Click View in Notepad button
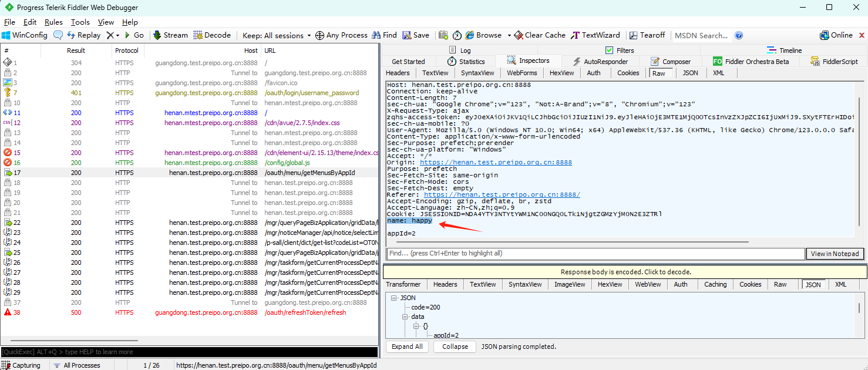This screenshot has width=868, height=370. click(x=835, y=254)
